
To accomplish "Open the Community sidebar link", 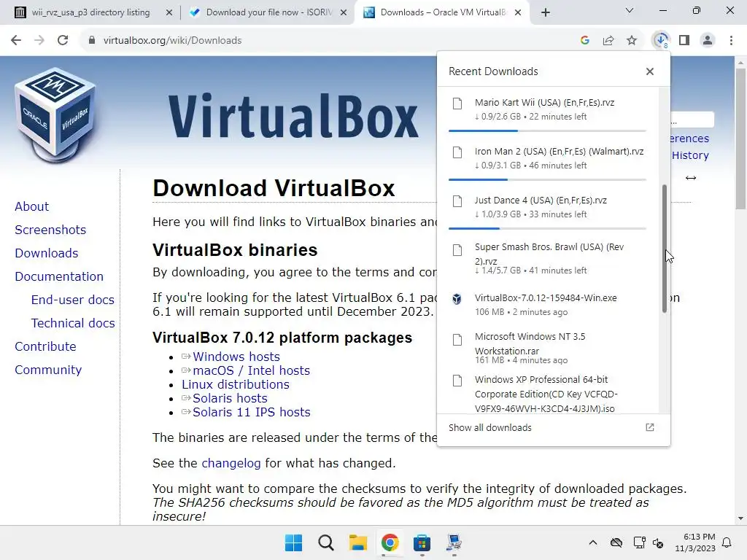I will click(48, 370).
